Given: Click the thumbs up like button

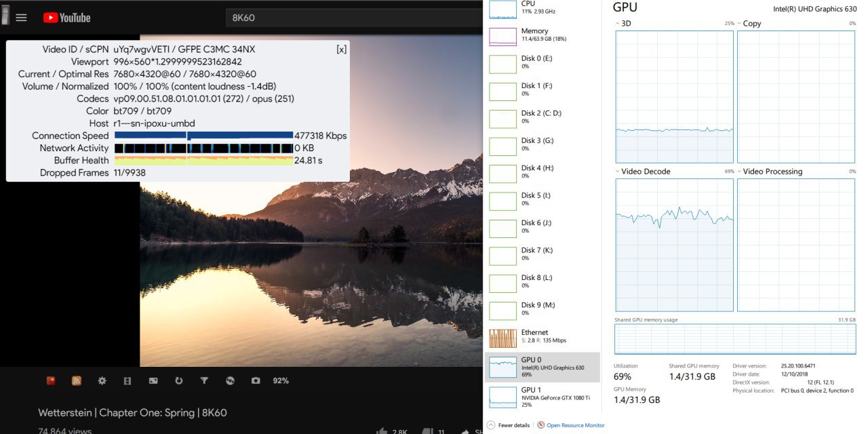Looking at the screenshot, I should click(x=383, y=431).
